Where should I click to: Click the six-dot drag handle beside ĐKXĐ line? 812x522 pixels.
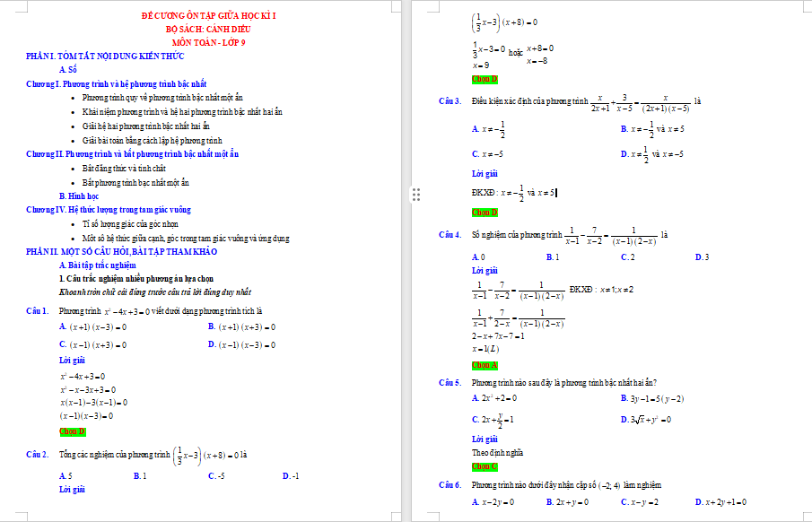416,195
